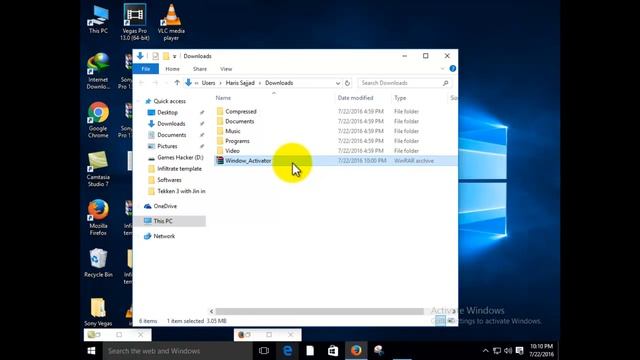Image resolution: width=640 pixels, height=360 pixels.
Task: Open the Recycle Bin desktop icon
Action: click(x=98, y=263)
